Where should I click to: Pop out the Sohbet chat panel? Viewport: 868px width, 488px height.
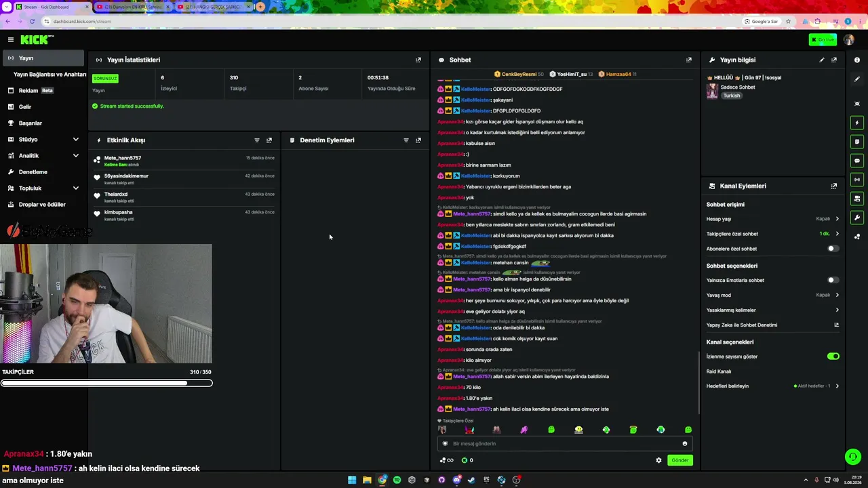click(x=689, y=60)
